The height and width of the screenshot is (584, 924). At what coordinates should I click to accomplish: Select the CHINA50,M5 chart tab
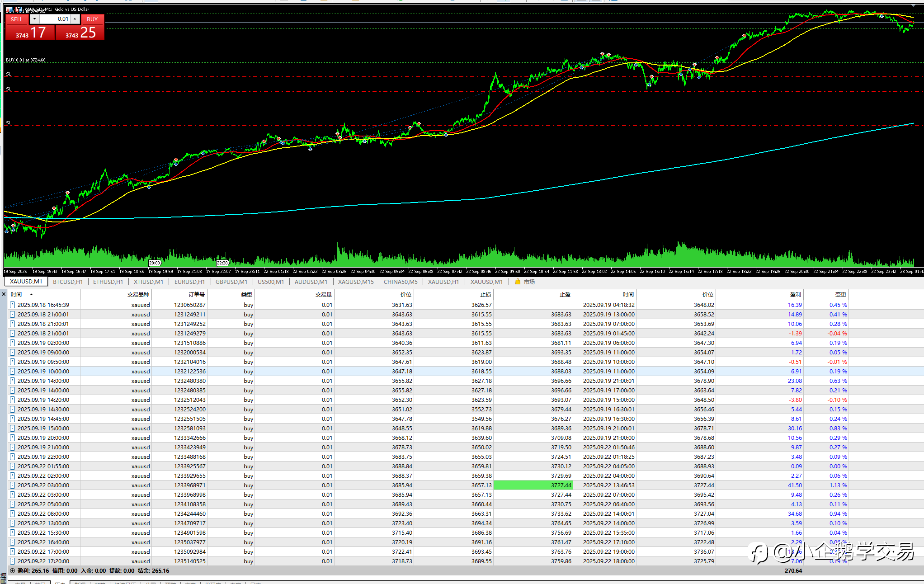[x=401, y=282]
